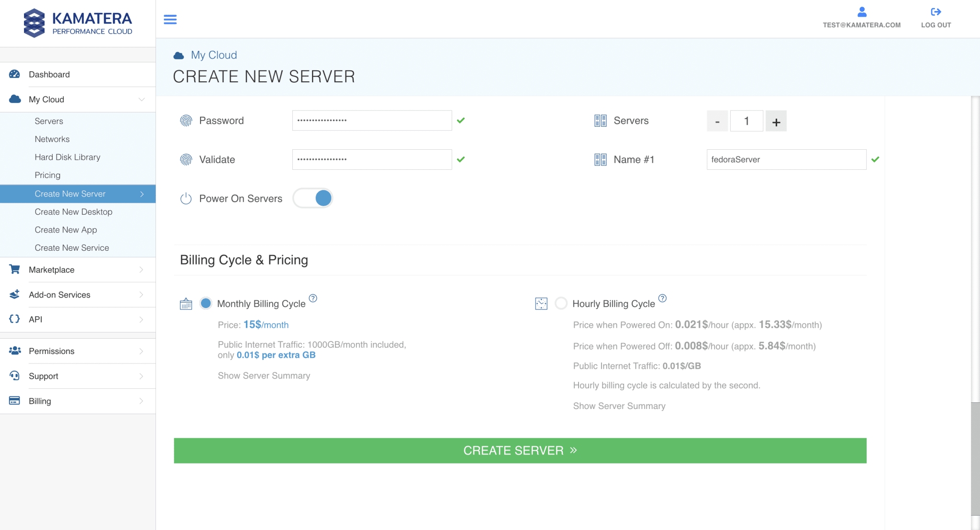The width and height of the screenshot is (980, 530).
Task: Click the hamburger menu icon
Action: point(170,20)
